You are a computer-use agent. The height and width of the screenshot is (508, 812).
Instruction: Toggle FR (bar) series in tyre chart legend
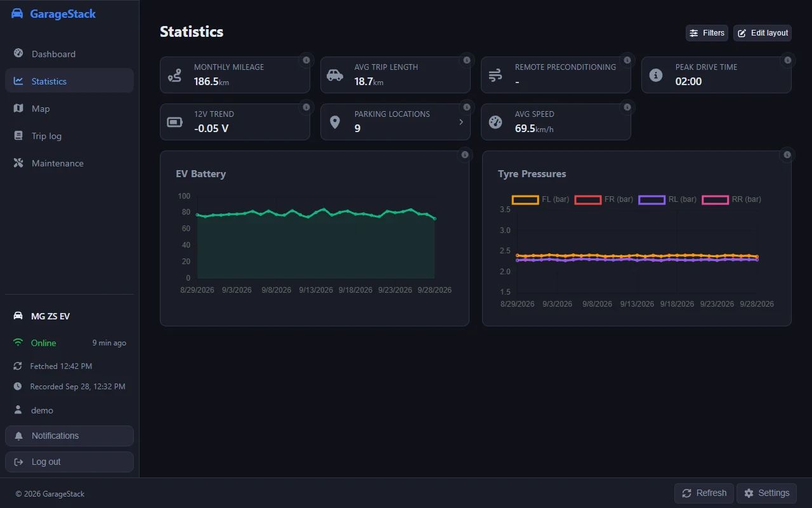point(604,199)
